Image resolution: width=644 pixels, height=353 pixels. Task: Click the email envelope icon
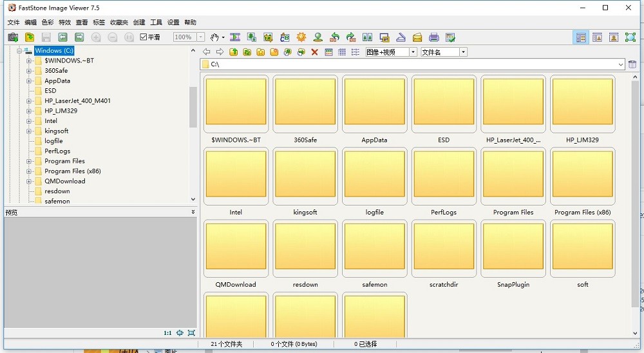click(417, 37)
